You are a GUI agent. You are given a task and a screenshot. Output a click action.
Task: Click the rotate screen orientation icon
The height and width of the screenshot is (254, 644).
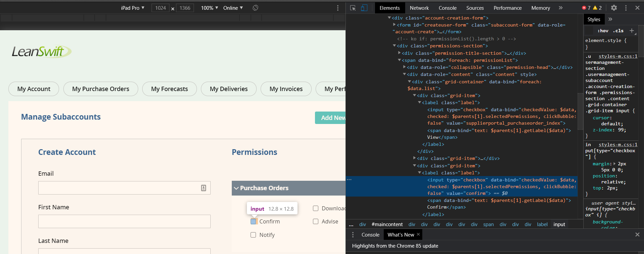pos(255,8)
